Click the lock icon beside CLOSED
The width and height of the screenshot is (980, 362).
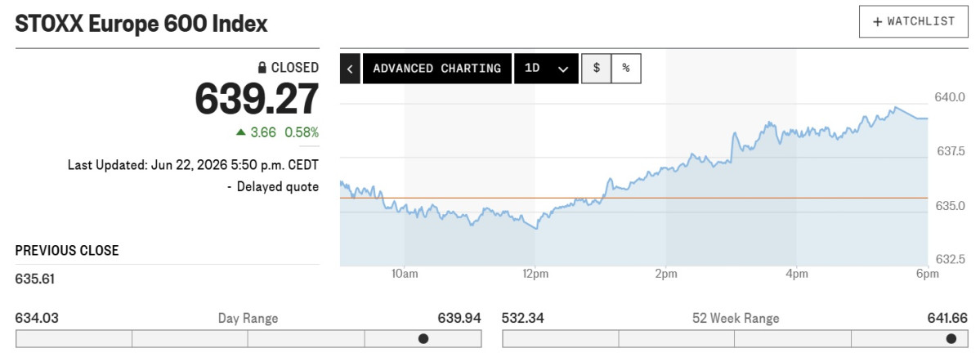point(263,68)
